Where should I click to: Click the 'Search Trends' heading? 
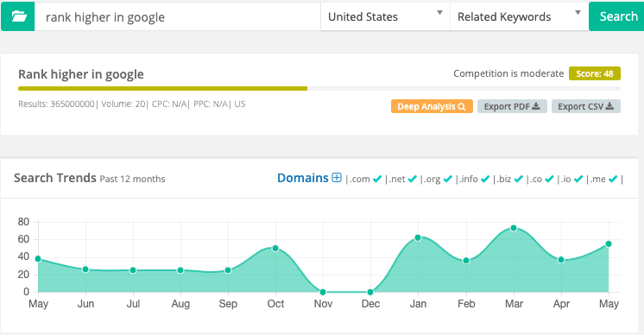tap(55, 178)
